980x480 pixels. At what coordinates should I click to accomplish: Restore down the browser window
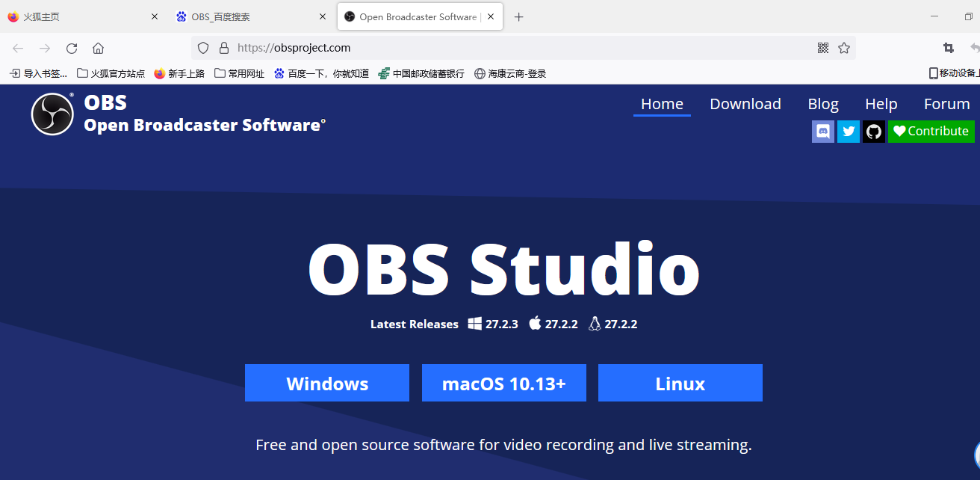point(969,16)
